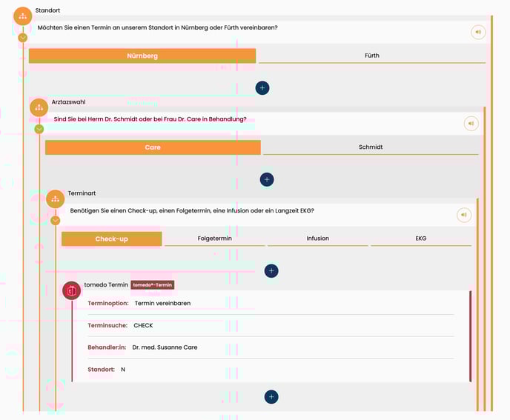Play audio for the Standort question
Viewport: 510px width, 420px height.
[x=478, y=32]
